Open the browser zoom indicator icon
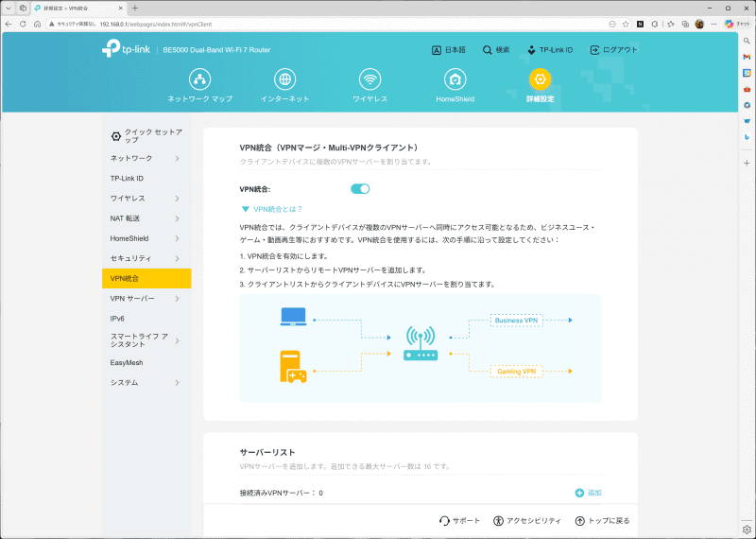Image resolution: width=756 pixels, height=539 pixels. [612, 25]
